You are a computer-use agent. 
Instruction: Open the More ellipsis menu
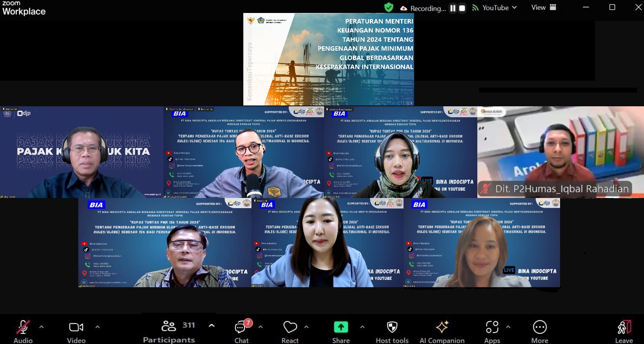pos(540,327)
